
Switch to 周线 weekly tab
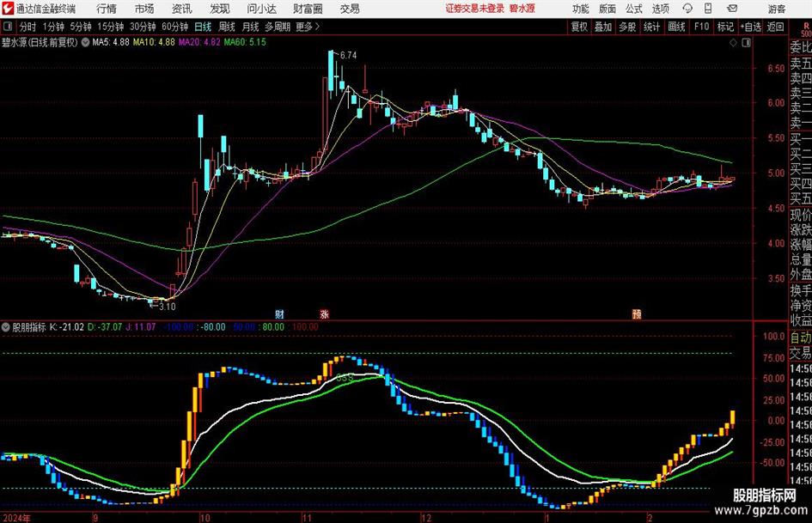227,27
